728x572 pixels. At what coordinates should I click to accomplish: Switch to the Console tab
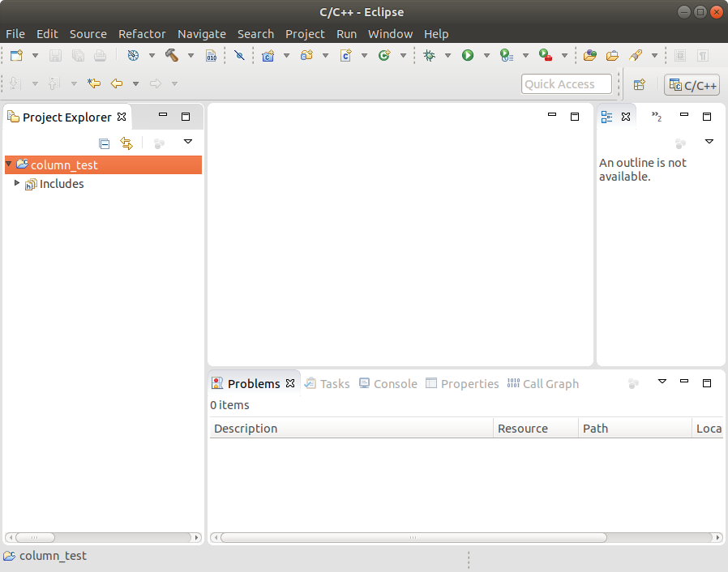pyautogui.click(x=388, y=384)
